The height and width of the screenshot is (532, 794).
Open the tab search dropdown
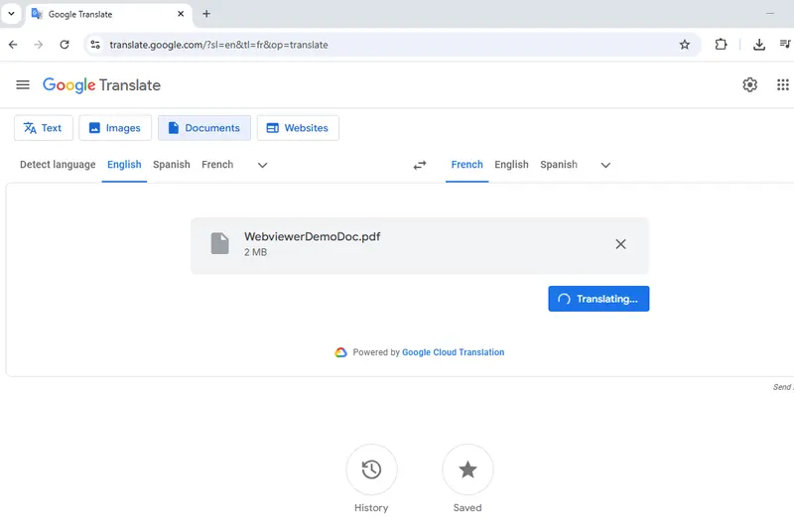[x=11, y=14]
